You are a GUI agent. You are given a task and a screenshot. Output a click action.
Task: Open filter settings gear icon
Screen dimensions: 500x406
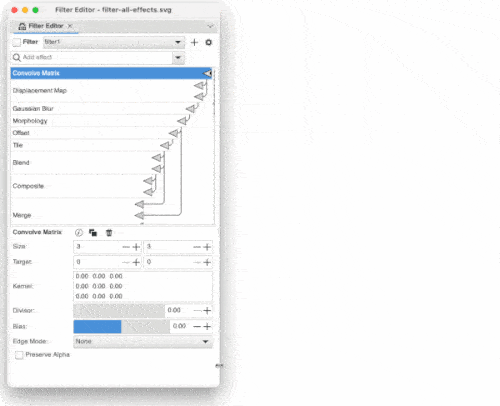[x=209, y=42]
